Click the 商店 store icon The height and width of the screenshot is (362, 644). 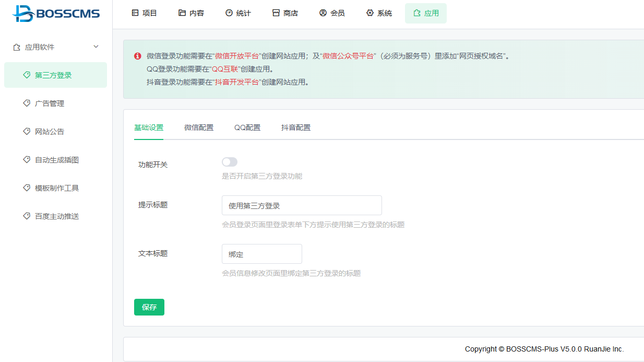pos(276,13)
